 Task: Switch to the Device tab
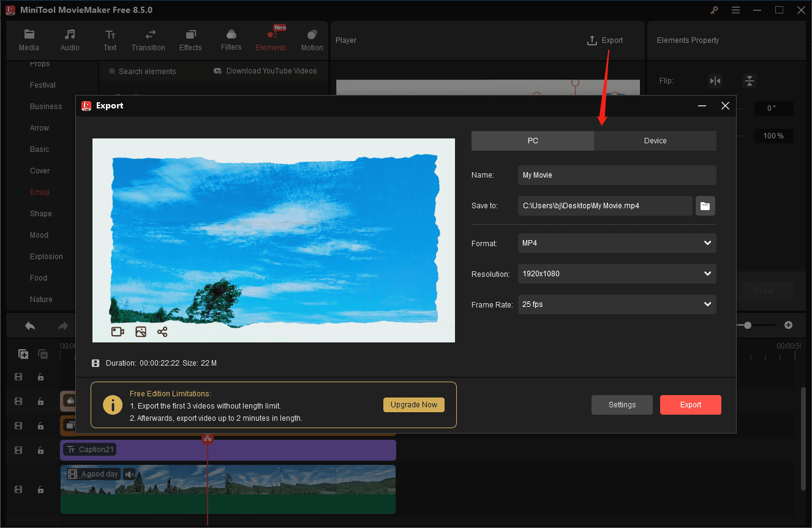point(655,140)
